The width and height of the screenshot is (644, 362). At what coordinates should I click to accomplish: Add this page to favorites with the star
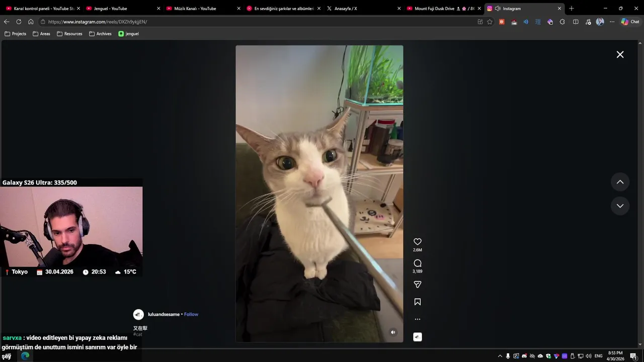click(x=490, y=22)
